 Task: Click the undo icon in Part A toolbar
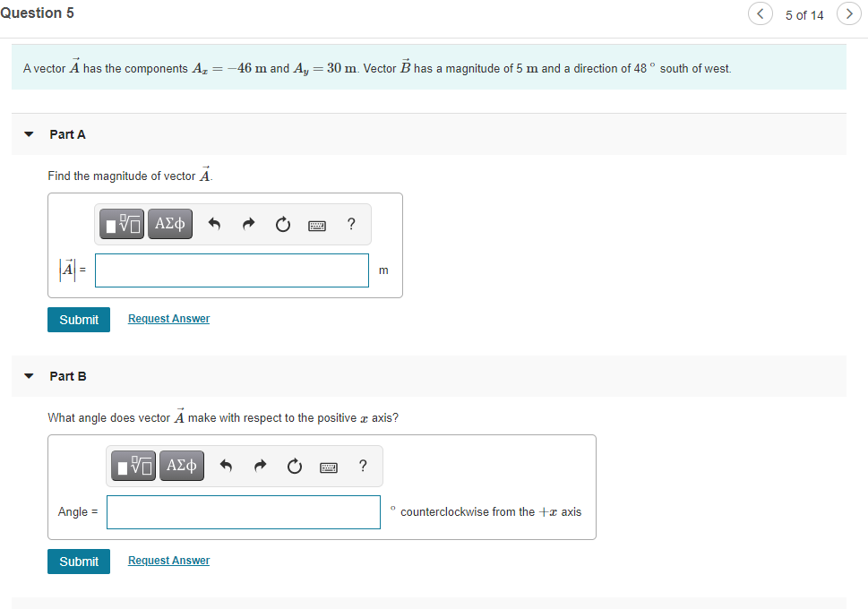tap(214, 224)
